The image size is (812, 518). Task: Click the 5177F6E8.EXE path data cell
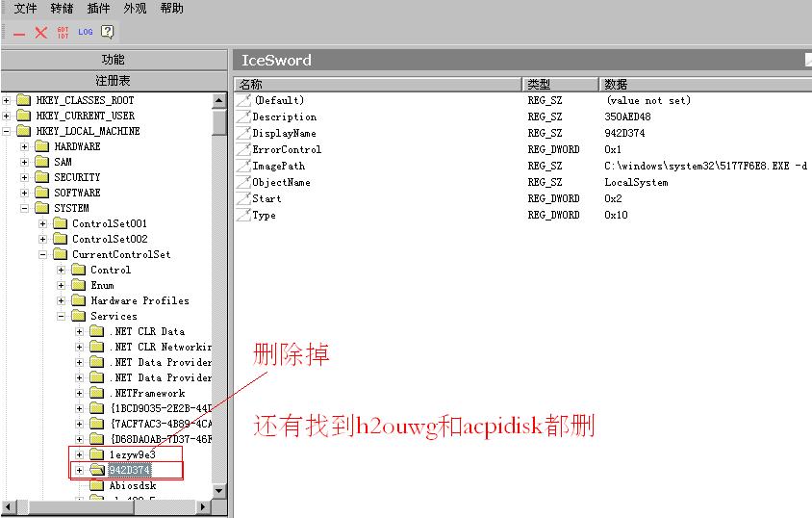click(705, 166)
